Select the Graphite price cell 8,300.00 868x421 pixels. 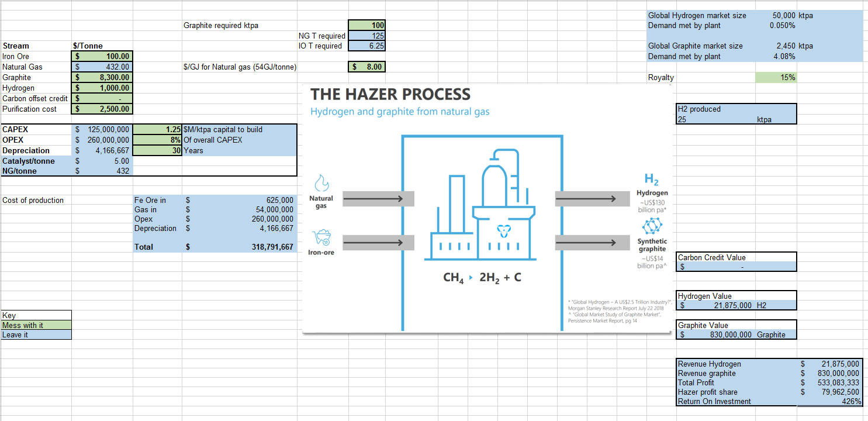tap(102, 77)
